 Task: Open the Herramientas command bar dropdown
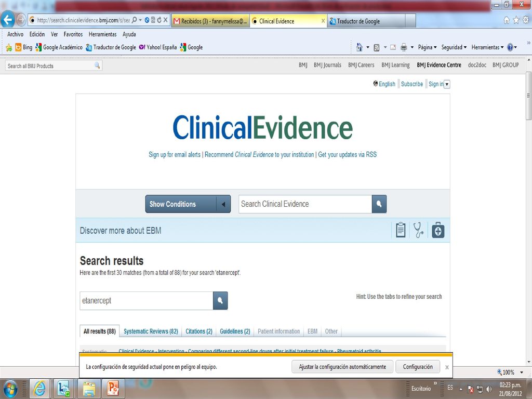[x=487, y=47]
